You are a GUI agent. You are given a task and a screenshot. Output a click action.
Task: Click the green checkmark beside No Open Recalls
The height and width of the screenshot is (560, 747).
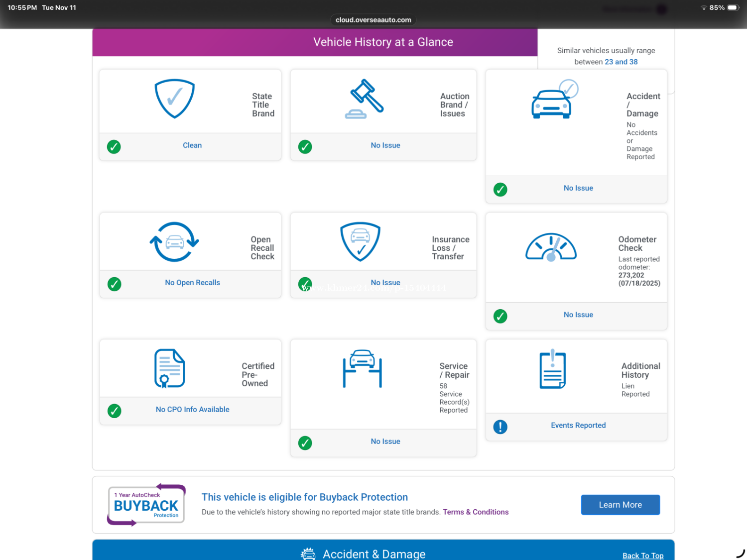pyautogui.click(x=115, y=284)
